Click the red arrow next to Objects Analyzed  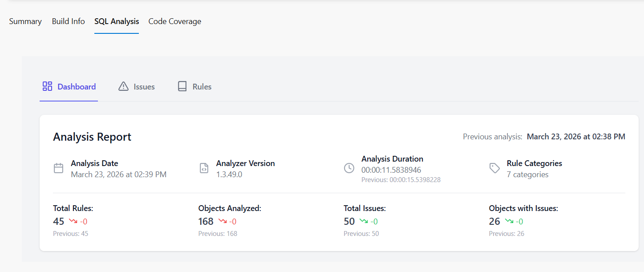(223, 221)
